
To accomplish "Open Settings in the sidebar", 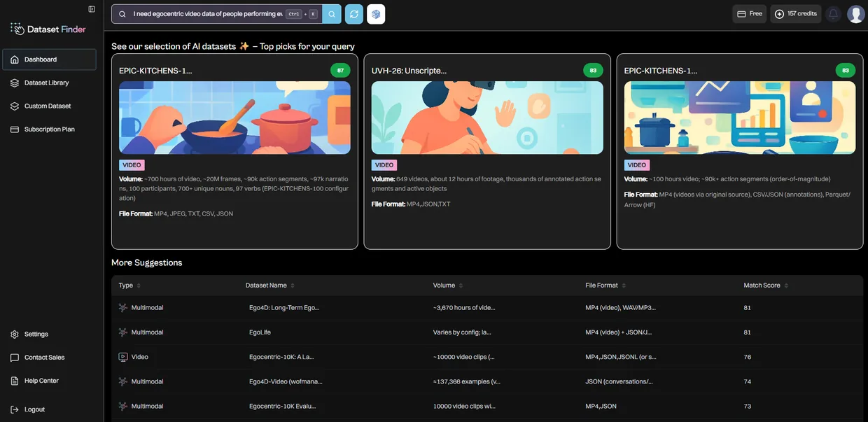I will coord(49,335).
